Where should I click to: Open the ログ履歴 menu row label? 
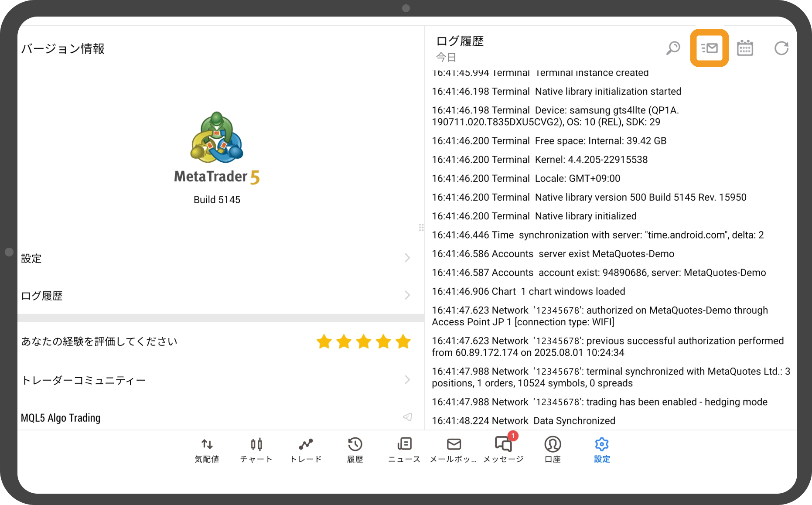click(42, 296)
